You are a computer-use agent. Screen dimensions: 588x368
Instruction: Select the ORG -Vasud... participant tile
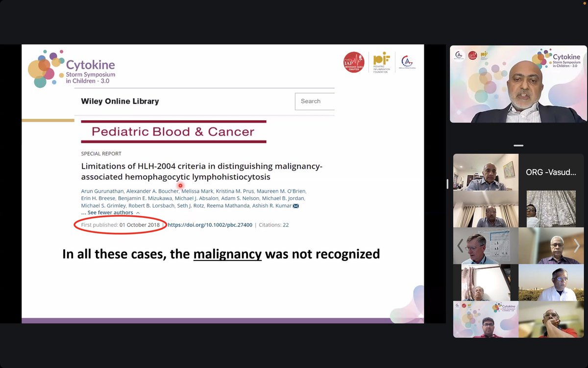[x=551, y=172]
